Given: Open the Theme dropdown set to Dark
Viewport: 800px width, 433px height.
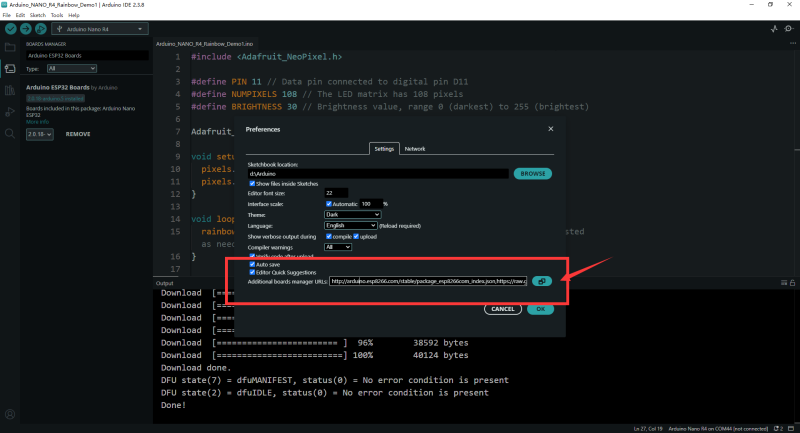Looking at the screenshot, I should (x=352, y=215).
